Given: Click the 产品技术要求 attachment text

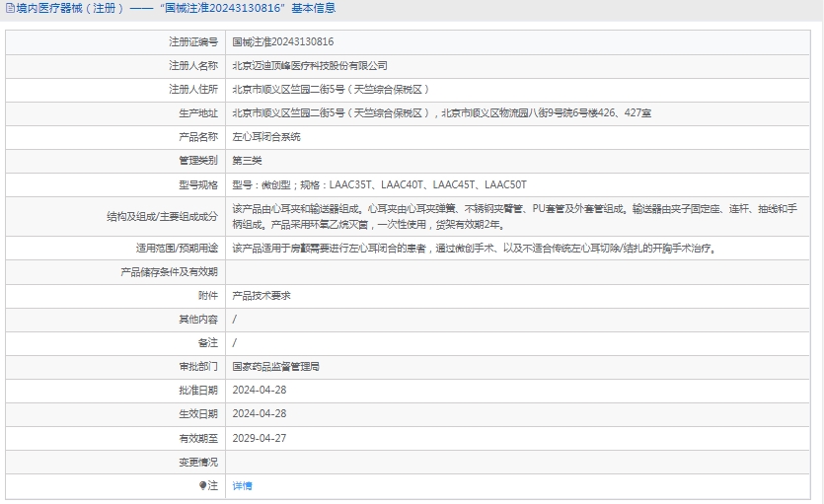Looking at the screenshot, I should pyautogui.click(x=261, y=296).
